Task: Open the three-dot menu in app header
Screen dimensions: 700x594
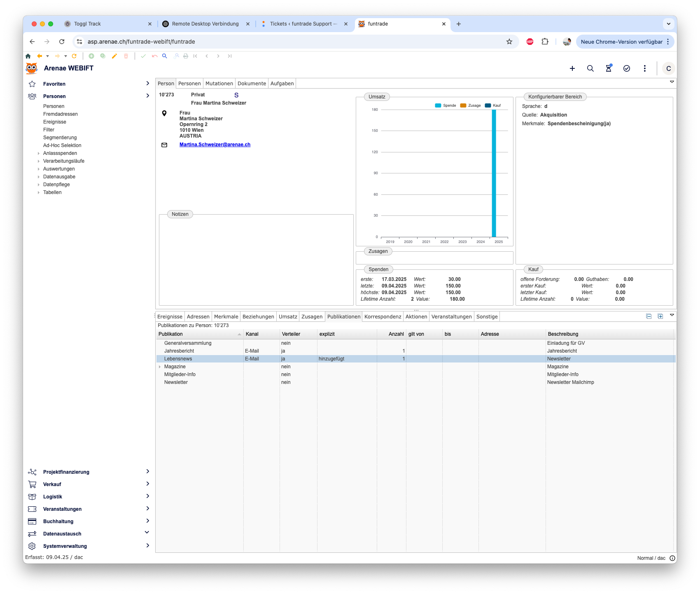Action: point(644,68)
